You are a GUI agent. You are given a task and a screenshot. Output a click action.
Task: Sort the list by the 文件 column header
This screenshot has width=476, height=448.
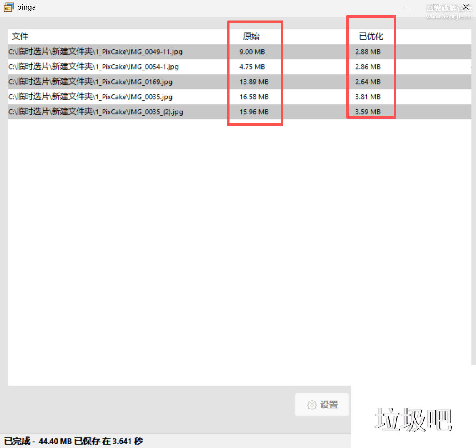pyautogui.click(x=20, y=36)
